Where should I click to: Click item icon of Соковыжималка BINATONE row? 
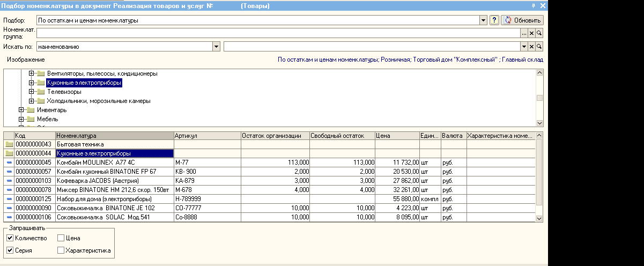(x=9, y=208)
